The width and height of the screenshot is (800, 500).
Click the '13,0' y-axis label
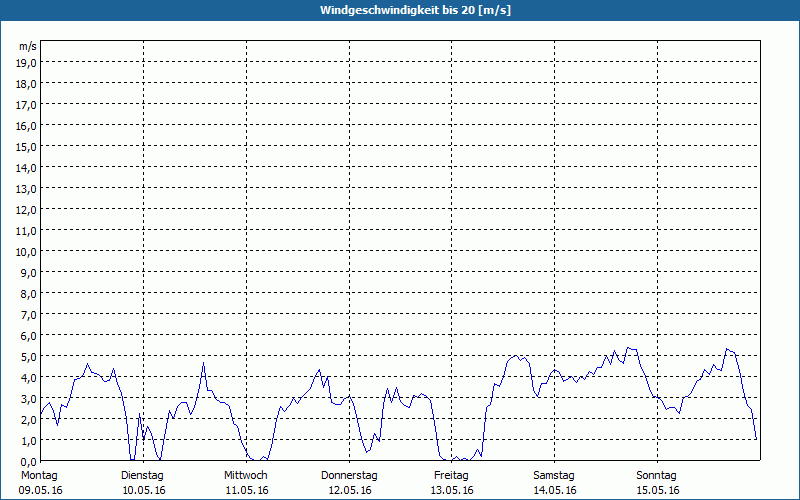(26, 189)
